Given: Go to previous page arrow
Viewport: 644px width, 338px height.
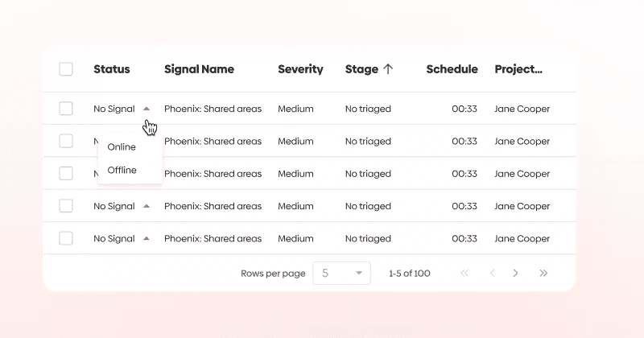Looking at the screenshot, I should 493,273.
